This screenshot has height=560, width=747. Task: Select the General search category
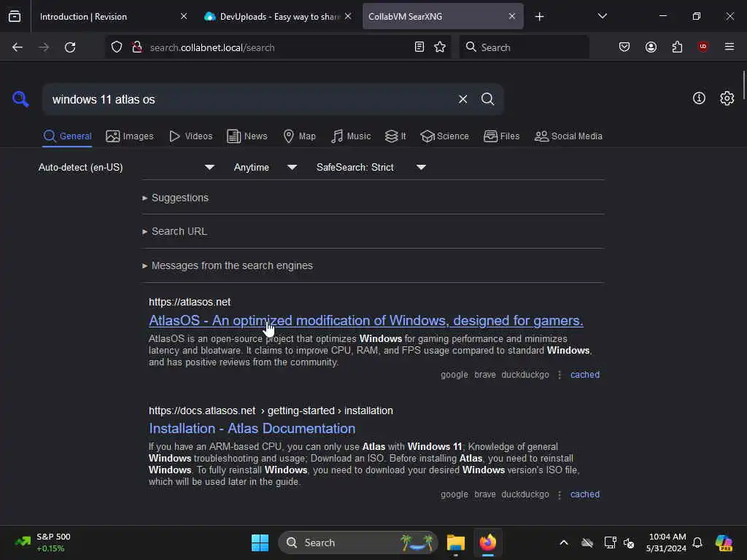[67, 136]
